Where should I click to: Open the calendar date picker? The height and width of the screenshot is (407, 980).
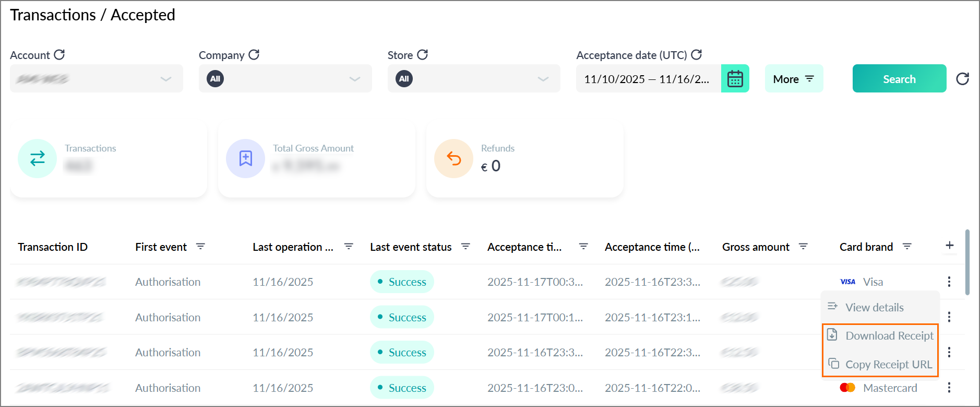pos(735,78)
